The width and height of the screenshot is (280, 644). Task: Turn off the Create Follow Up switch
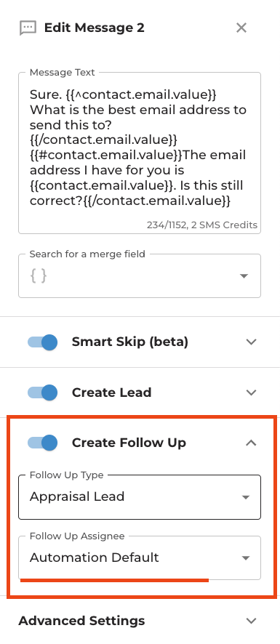coord(42,443)
